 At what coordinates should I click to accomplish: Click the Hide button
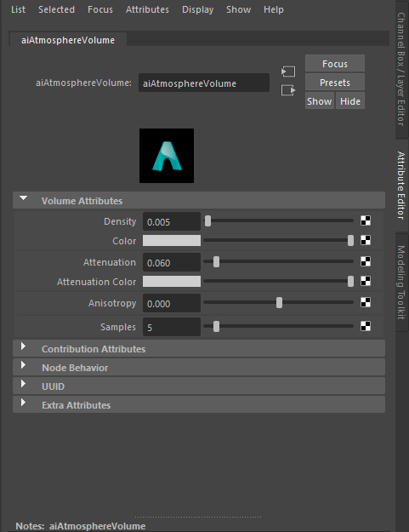(350, 101)
